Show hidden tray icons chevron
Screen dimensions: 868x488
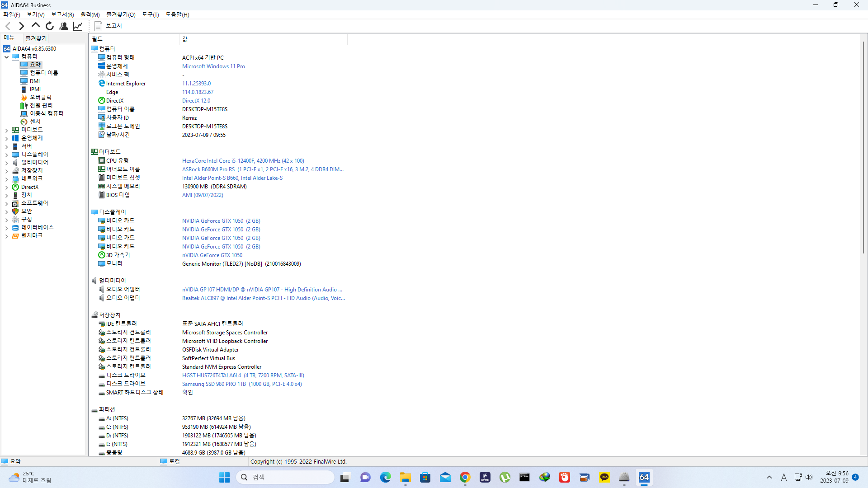769,477
